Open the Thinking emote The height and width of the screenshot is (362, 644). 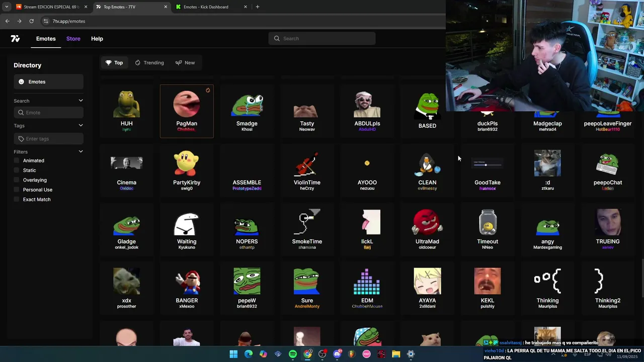547,288
